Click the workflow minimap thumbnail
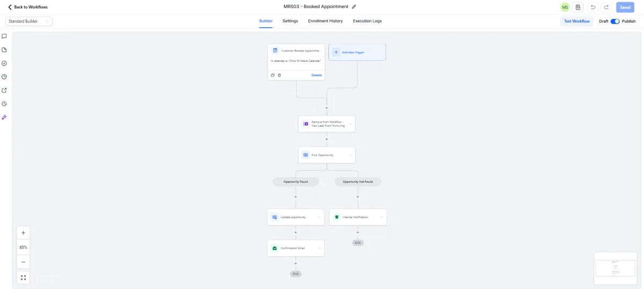Viewport: 644px width, 289px height. [616, 268]
